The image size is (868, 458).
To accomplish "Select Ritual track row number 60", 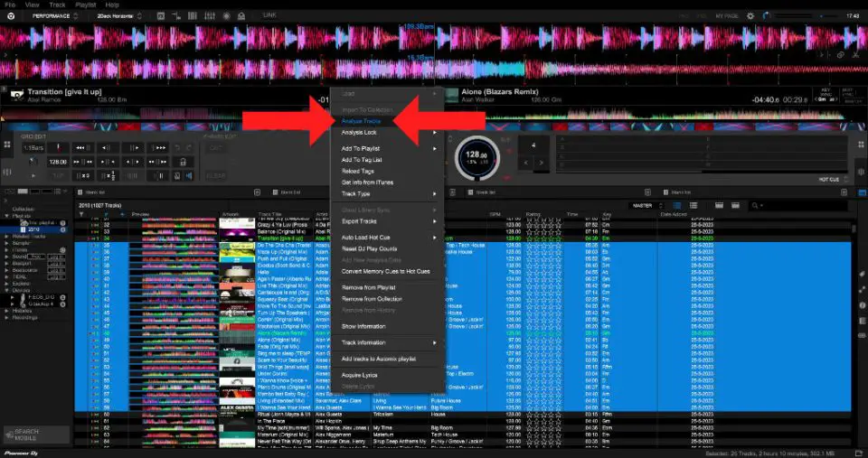I will coord(463,415).
